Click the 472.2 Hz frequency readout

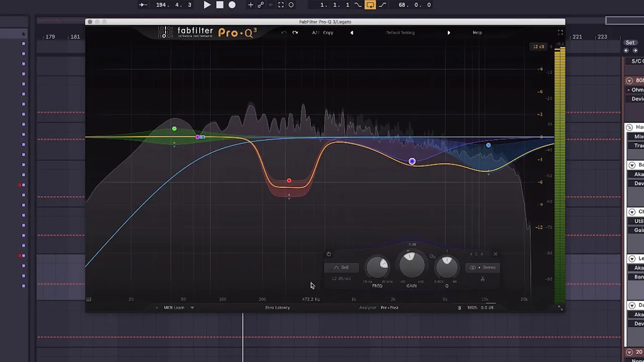point(311,299)
